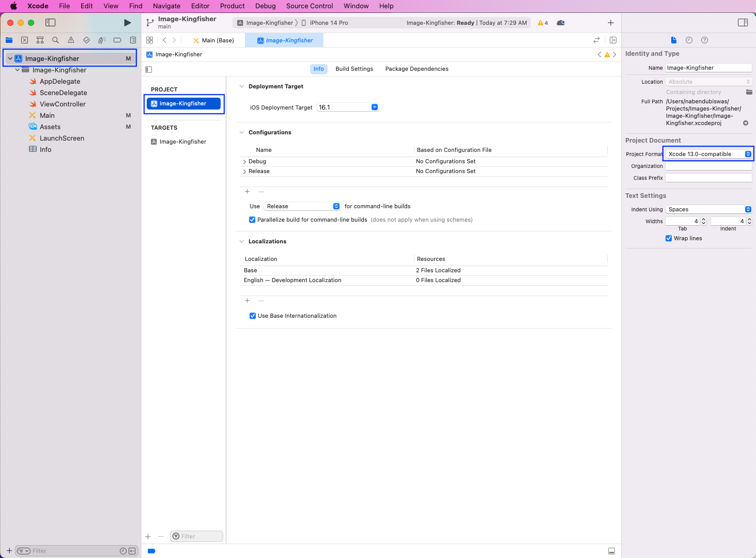756x558 pixels.
Task: Open the Project navigator folder icon
Action: [x=9, y=40]
